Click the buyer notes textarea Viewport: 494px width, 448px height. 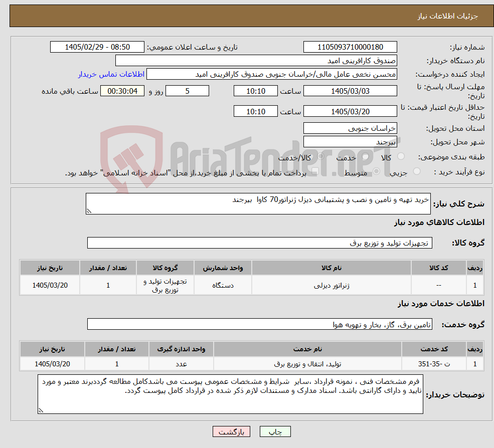(230, 394)
